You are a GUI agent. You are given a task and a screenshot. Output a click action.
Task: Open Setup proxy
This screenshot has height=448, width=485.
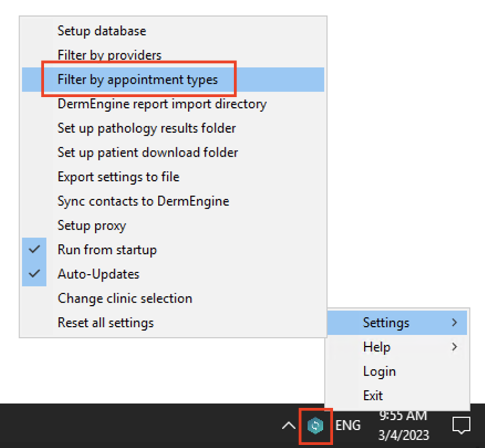click(x=92, y=225)
